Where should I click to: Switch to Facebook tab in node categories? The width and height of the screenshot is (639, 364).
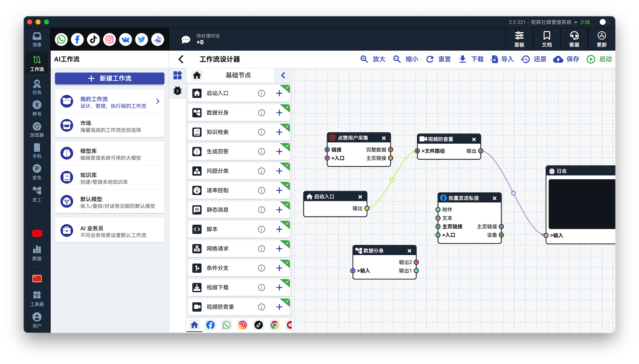pos(210,325)
